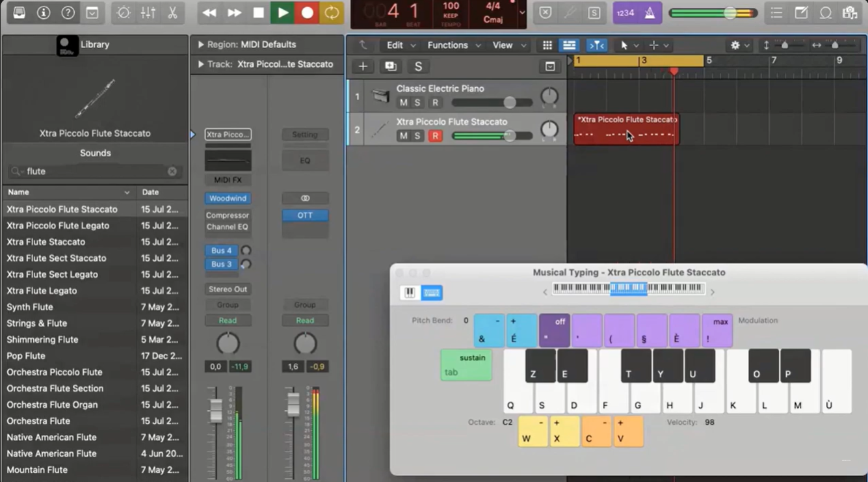868x482 pixels.
Task: Clear the flute search field
Action: pos(172,172)
